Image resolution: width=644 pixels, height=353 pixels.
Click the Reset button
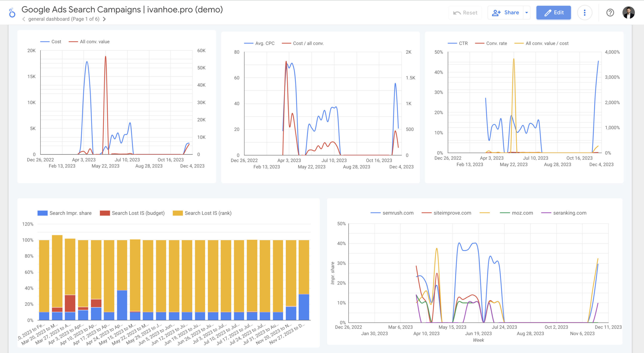[x=465, y=13]
